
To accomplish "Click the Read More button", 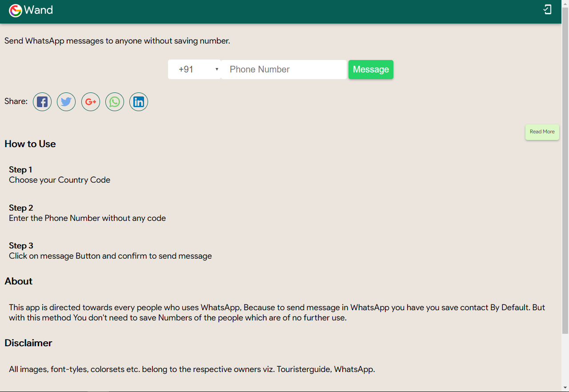I will click(x=542, y=132).
